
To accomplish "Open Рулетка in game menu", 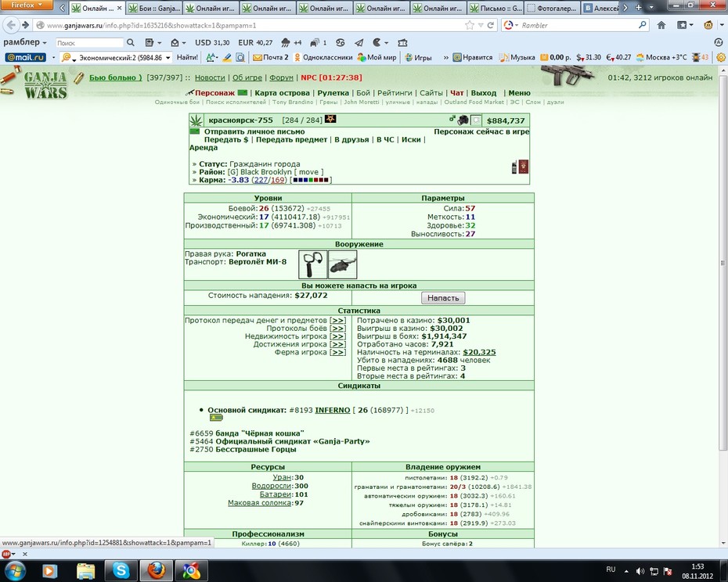I will (x=333, y=93).
